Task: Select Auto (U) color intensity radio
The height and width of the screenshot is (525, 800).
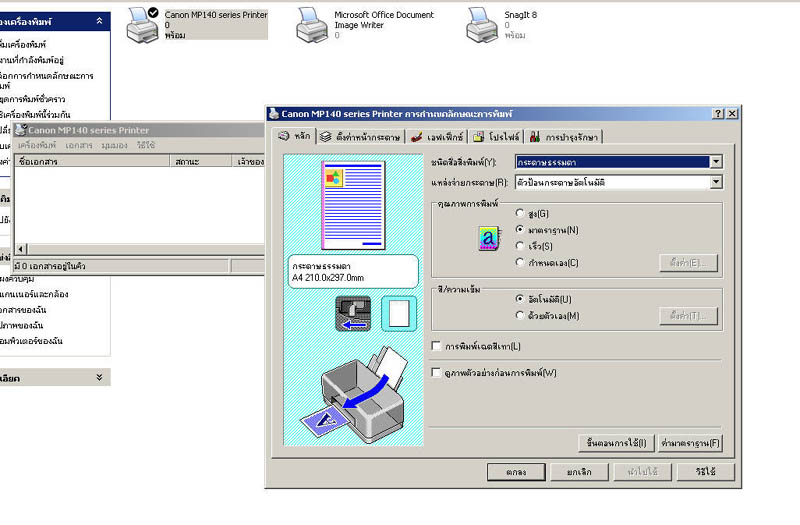Action: 520,298
